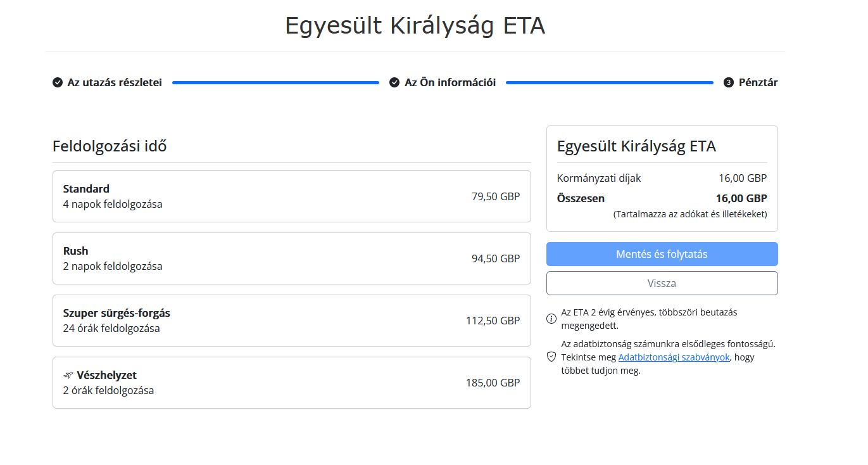Click the Összesen total label
Screen dimensions: 868x465
pos(581,198)
